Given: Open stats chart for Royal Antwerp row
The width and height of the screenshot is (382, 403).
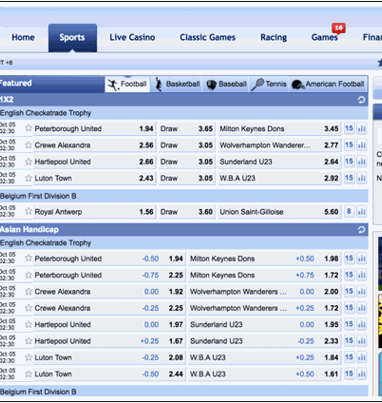Looking at the screenshot, I should [361, 212].
